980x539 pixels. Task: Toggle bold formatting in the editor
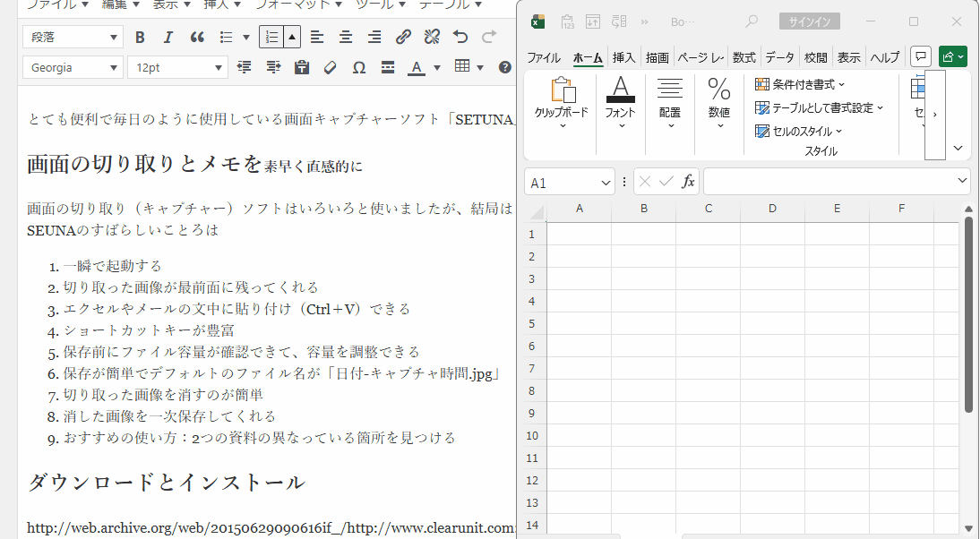tap(140, 37)
